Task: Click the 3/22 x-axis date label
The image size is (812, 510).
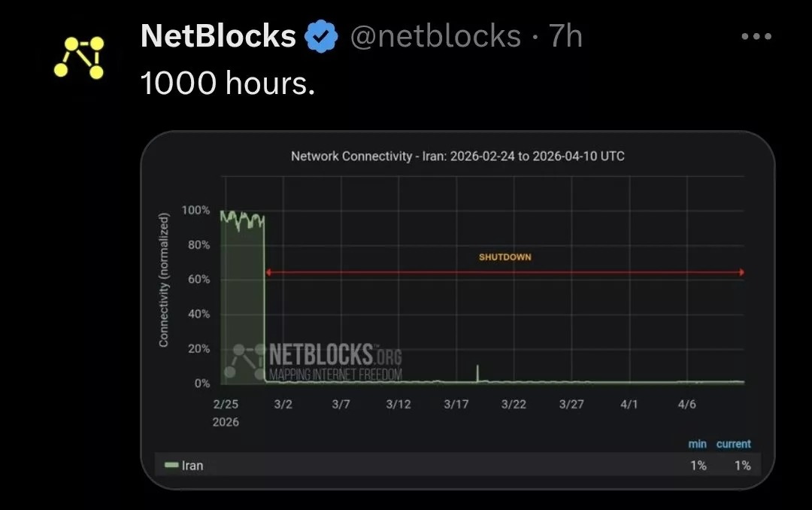Action: pyautogui.click(x=514, y=405)
